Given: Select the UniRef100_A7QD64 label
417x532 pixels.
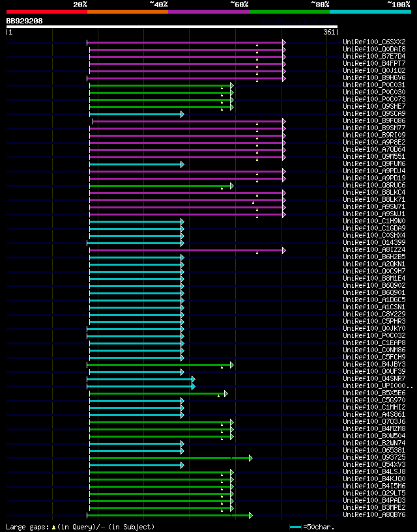Looking at the screenshot, I should [374, 149].
